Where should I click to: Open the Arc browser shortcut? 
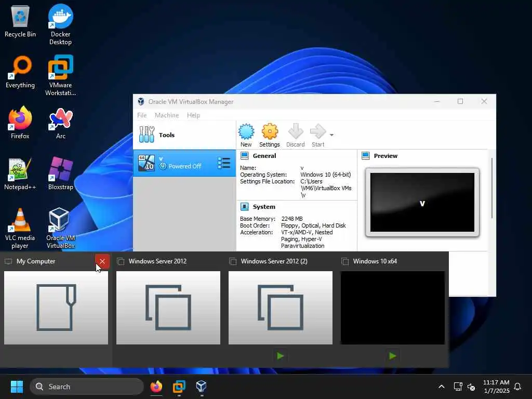pyautogui.click(x=60, y=123)
